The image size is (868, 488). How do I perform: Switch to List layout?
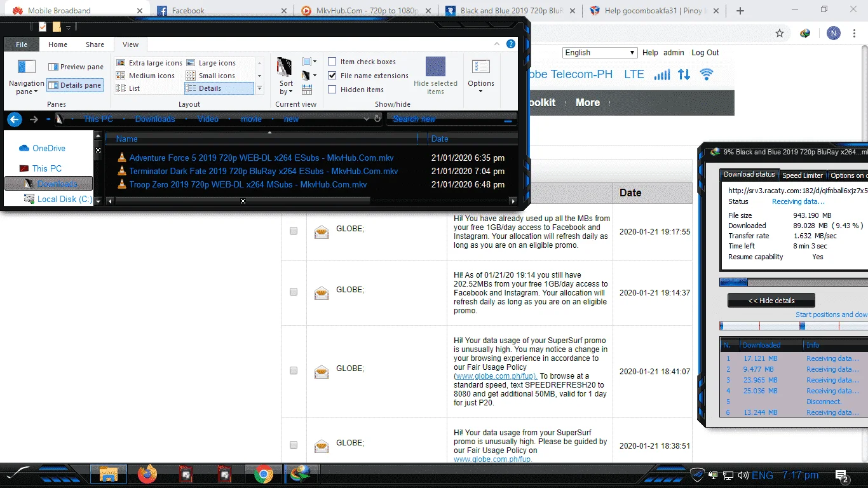[128, 88]
